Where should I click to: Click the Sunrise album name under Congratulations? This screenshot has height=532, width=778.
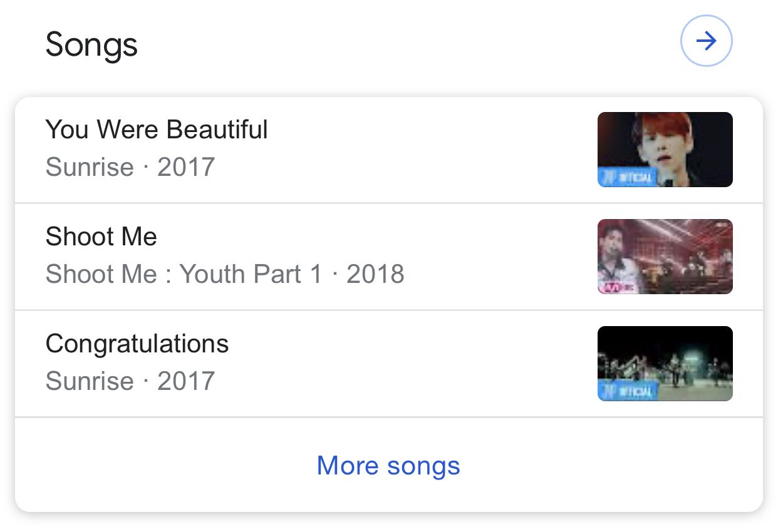[x=90, y=381]
